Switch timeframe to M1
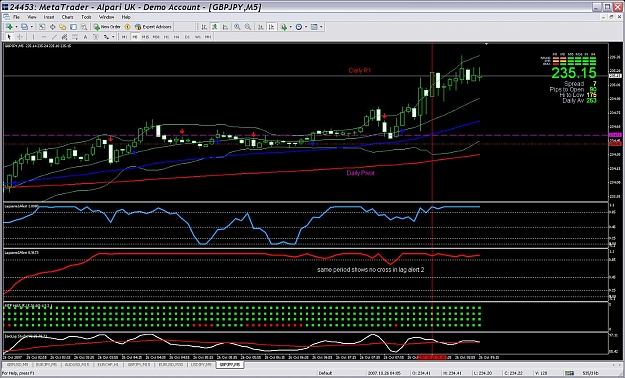 tap(124, 37)
